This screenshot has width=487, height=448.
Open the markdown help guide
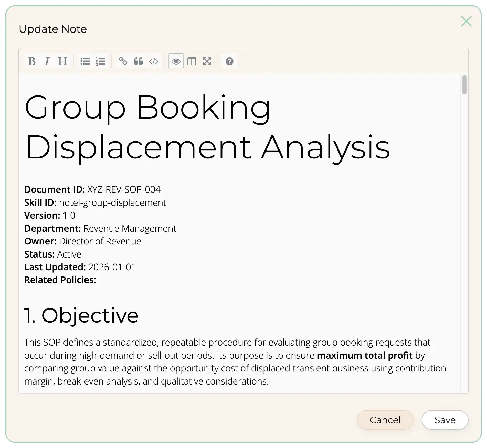[229, 61]
